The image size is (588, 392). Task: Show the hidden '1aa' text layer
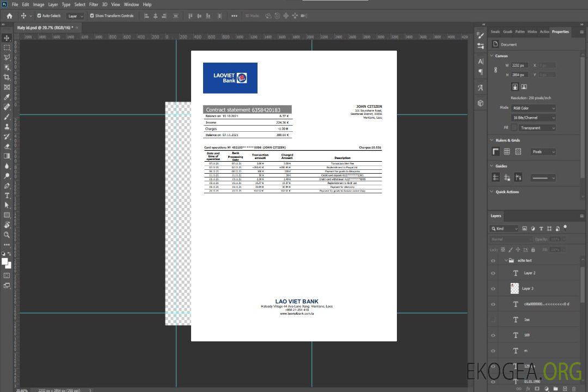[493, 320]
